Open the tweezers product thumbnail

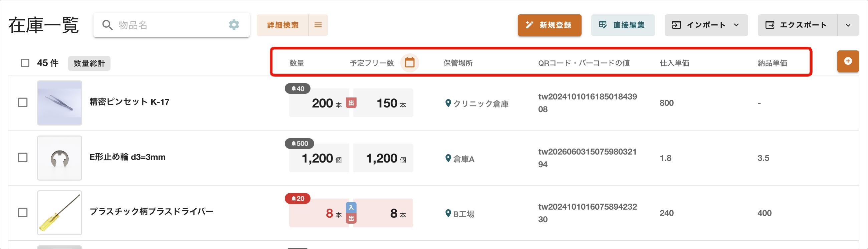tap(60, 103)
